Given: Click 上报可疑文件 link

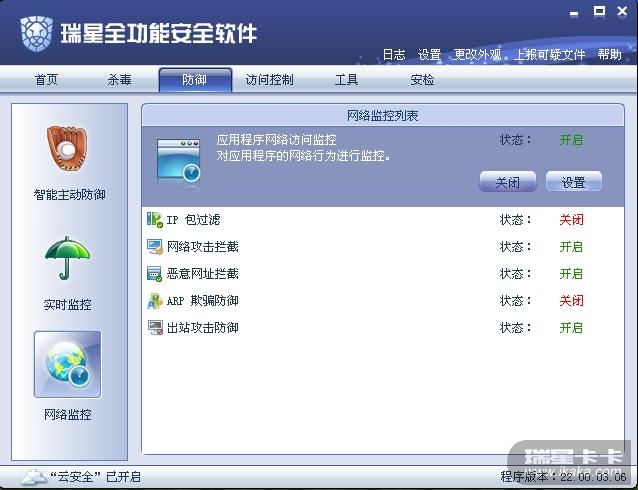Looking at the screenshot, I should (549, 55).
